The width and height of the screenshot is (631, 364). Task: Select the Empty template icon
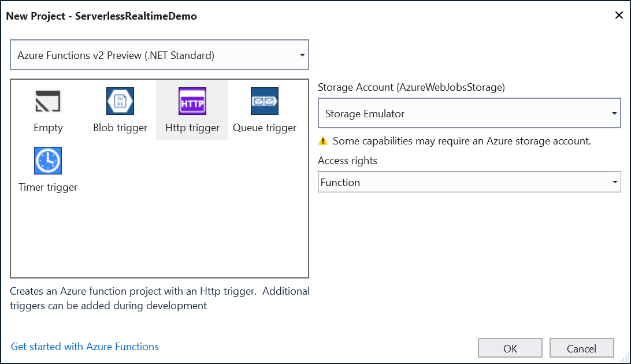coord(48,101)
